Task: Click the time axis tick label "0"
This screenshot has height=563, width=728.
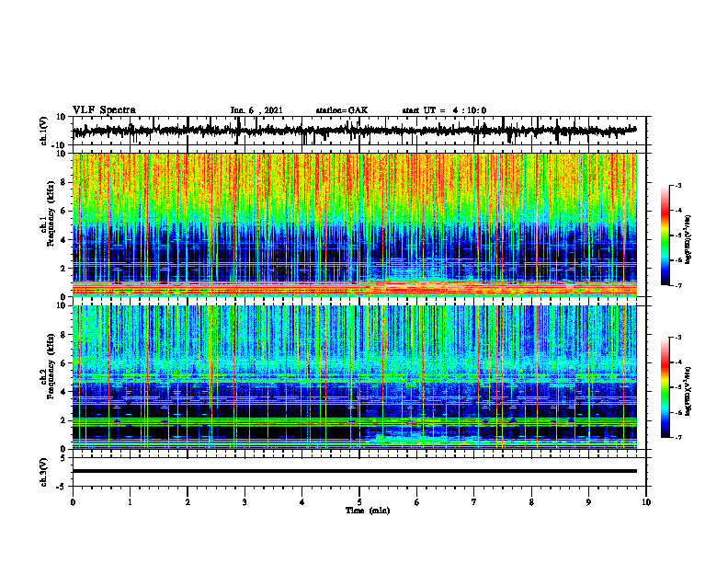Action: point(73,502)
